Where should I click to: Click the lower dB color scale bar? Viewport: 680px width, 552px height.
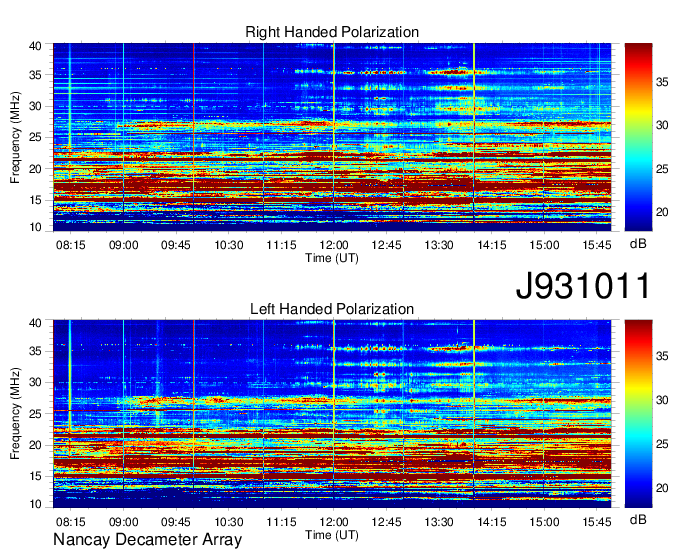coord(638,414)
